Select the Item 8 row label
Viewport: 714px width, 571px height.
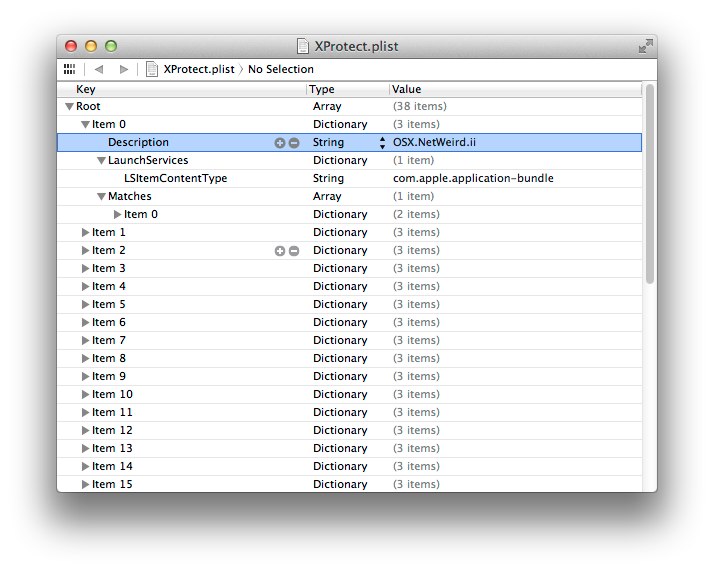(108, 358)
